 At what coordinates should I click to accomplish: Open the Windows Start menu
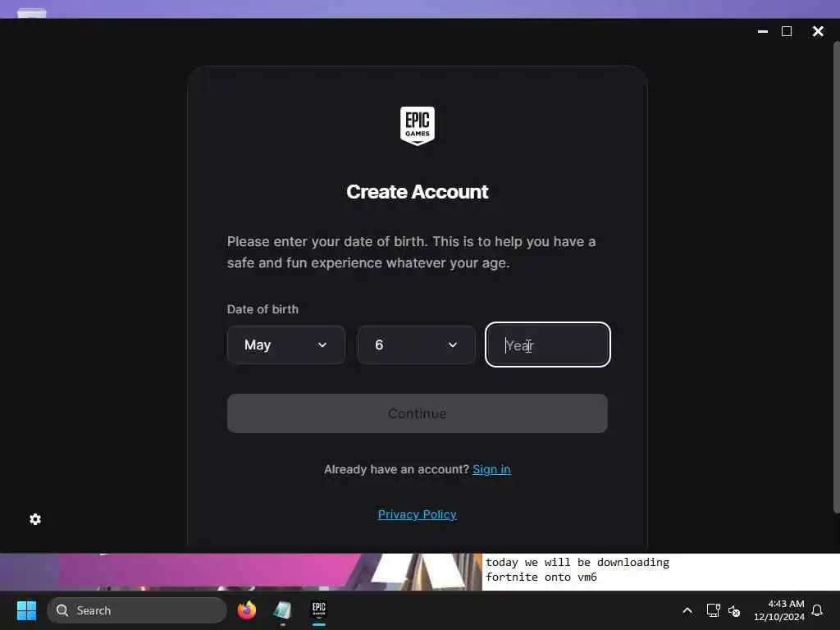point(26,610)
